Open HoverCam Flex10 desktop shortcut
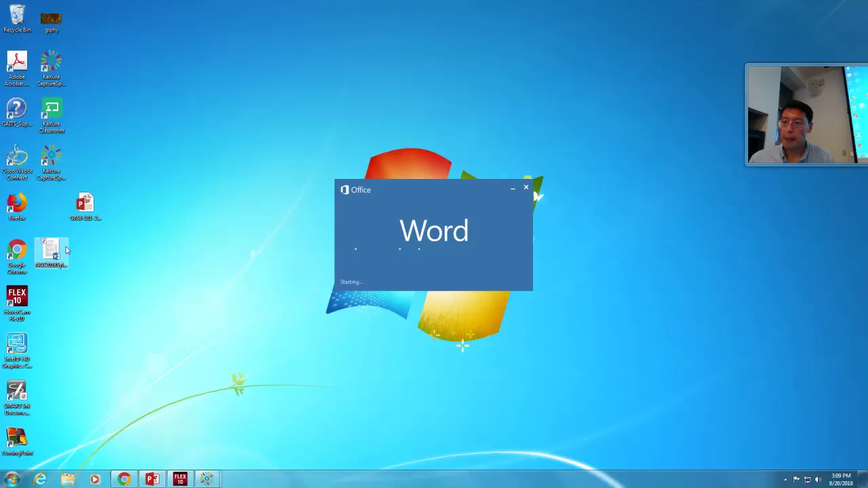This screenshot has height=488, width=868. 17,304
